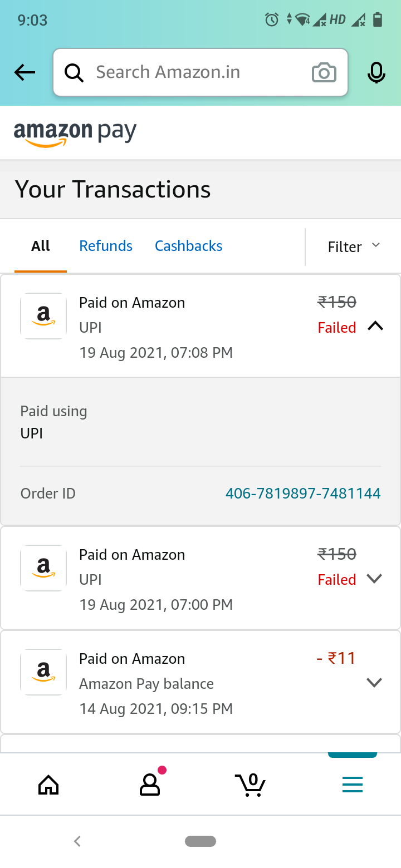Tap the back arrow beside search bar
Screen dimensions: 401x868
coord(25,72)
